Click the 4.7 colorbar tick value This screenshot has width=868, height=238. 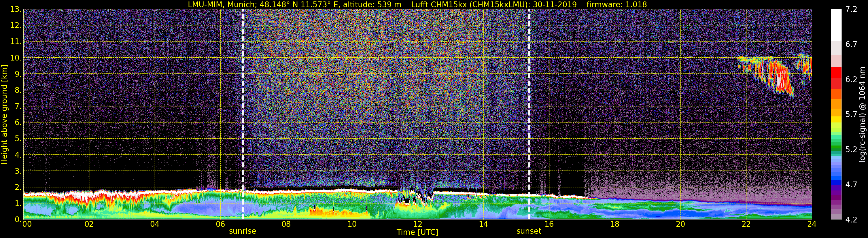(851, 185)
